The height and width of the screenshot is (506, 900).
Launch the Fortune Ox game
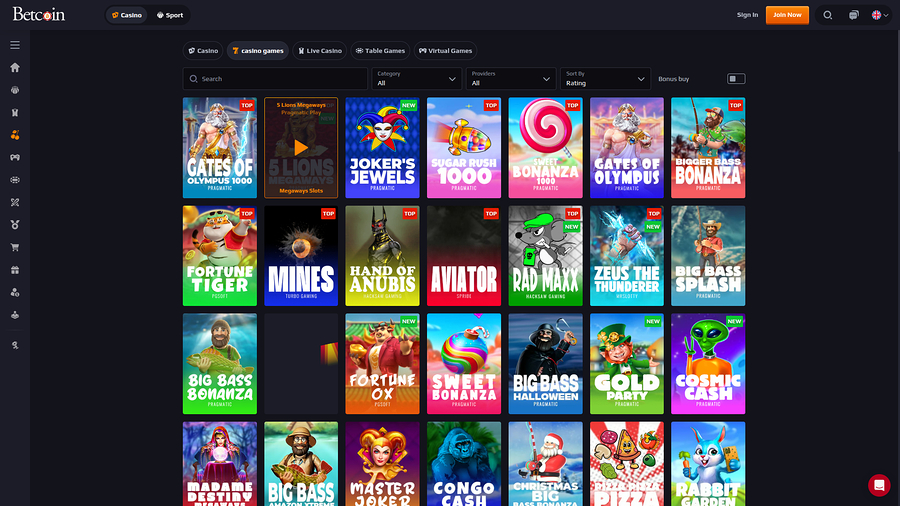[382, 364]
